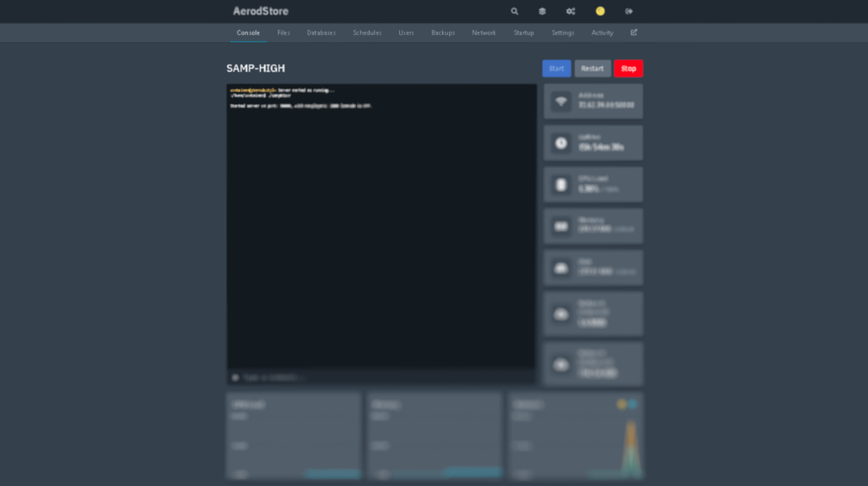Open the Databases tab
The height and width of the screenshot is (486, 868).
coord(321,33)
